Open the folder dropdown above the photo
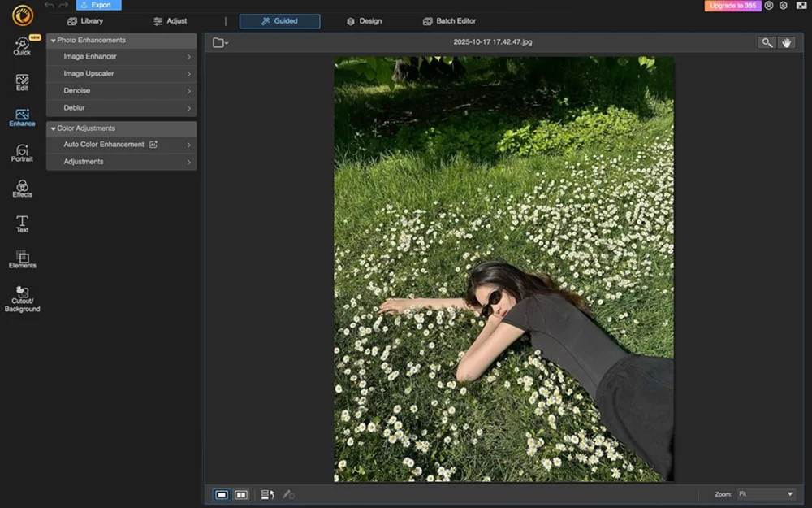812x508 pixels. [220, 42]
